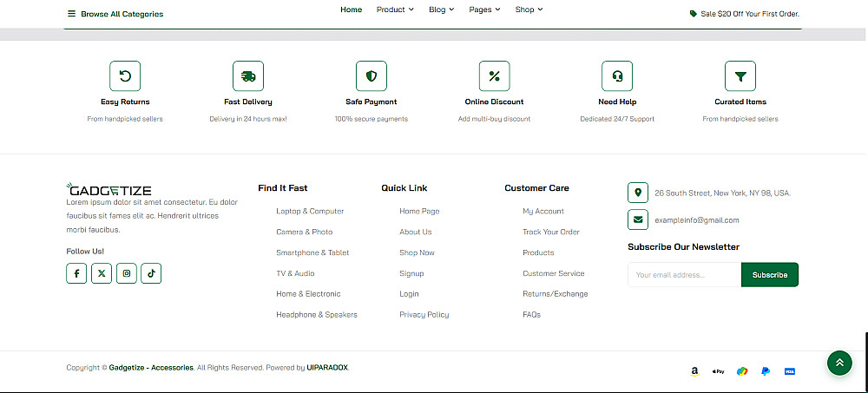Open the TikTok social icon

[x=151, y=273]
